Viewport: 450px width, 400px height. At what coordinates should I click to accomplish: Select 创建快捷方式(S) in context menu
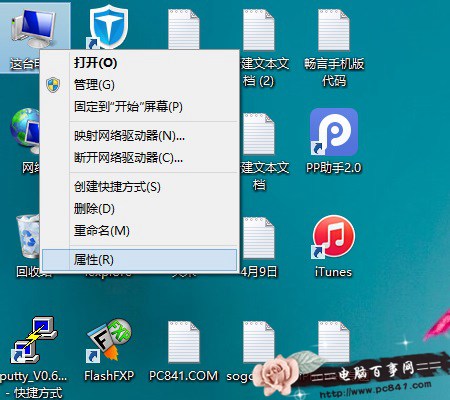pyautogui.click(x=139, y=187)
